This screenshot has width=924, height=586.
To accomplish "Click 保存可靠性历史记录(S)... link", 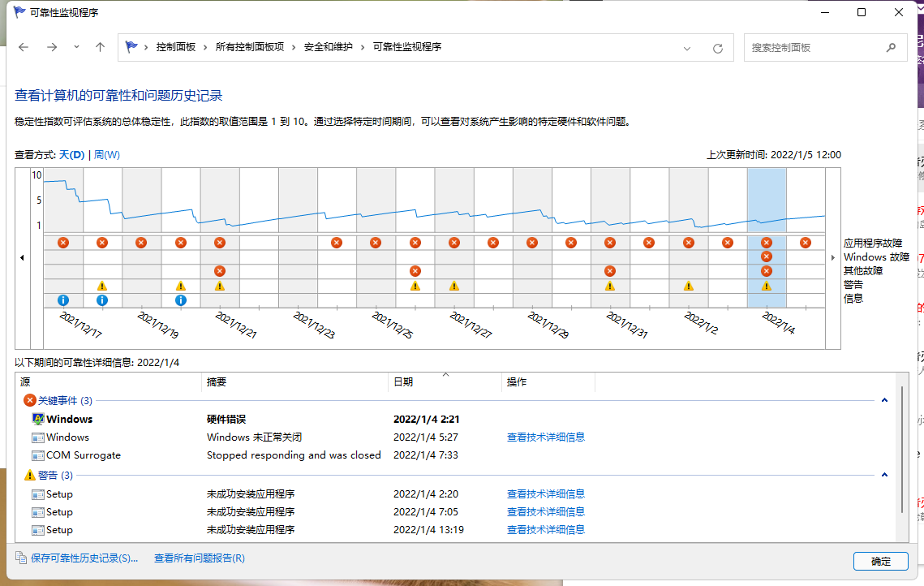I will point(84,558).
